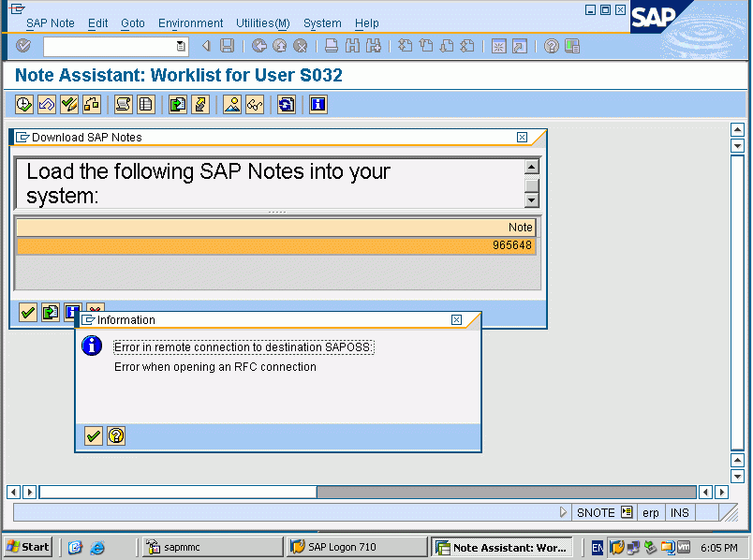
Task: Open the Utilities(M) menu
Action: click(x=262, y=23)
